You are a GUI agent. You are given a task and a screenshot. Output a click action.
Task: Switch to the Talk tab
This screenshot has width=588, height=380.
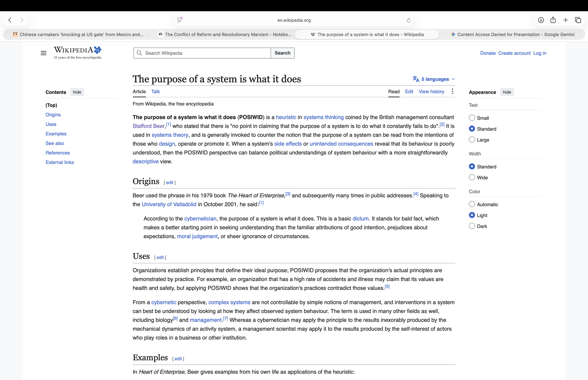click(x=155, y=91)
